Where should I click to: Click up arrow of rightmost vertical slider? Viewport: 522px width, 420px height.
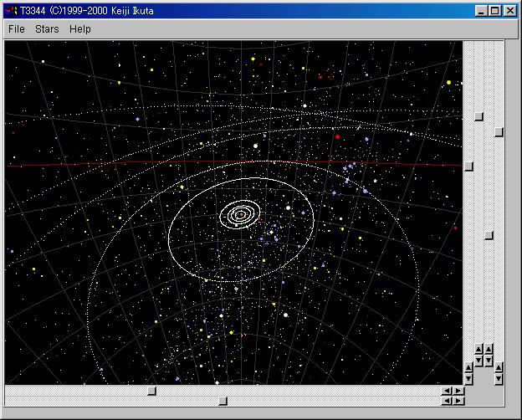(499, 367)
